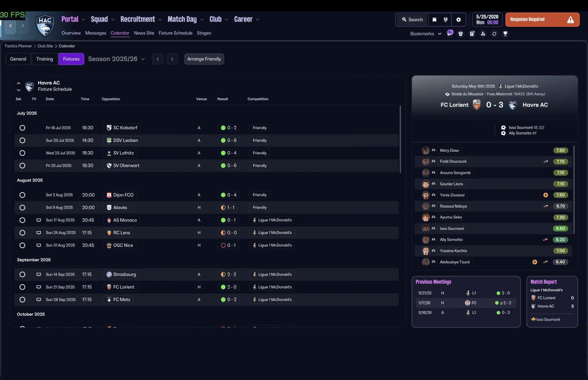Click the Search button
The height and width of the screenshot is (380, 588).
tap(413, 20)
